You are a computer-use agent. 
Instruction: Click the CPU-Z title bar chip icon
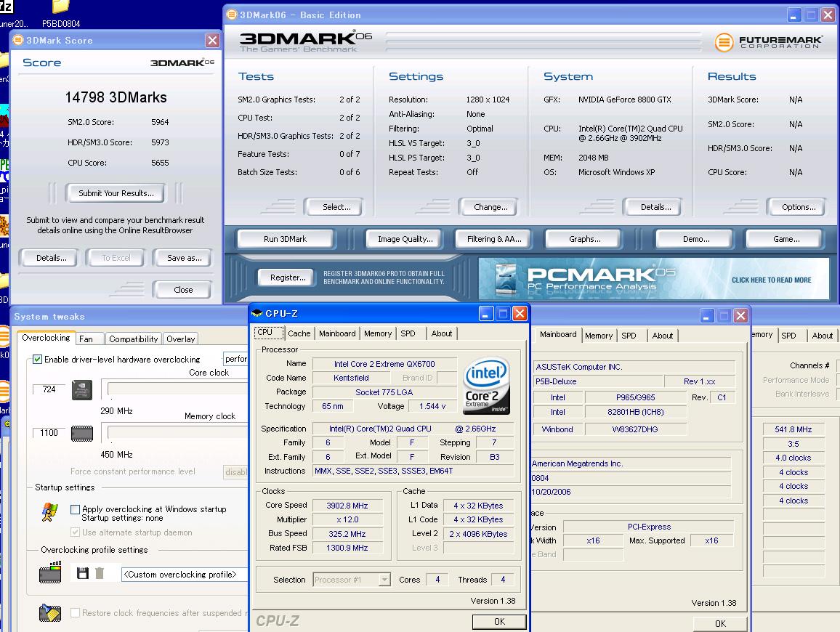click(x=257, y=313)
